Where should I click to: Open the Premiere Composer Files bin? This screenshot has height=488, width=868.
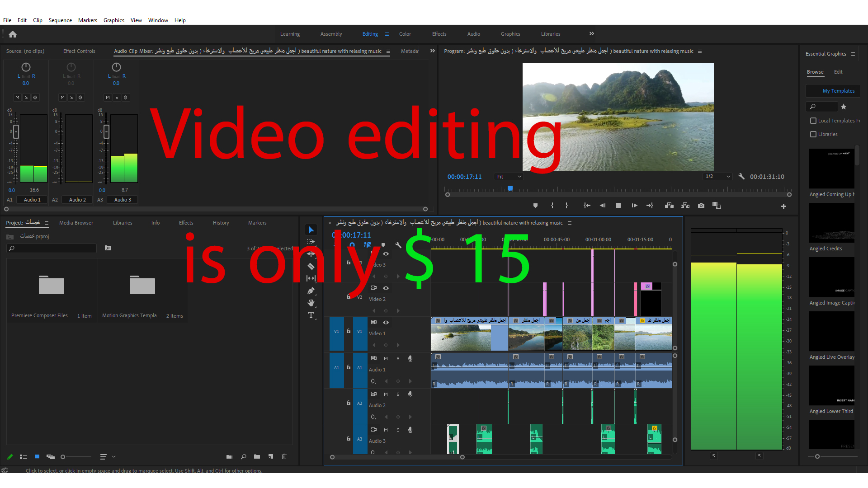52,286
